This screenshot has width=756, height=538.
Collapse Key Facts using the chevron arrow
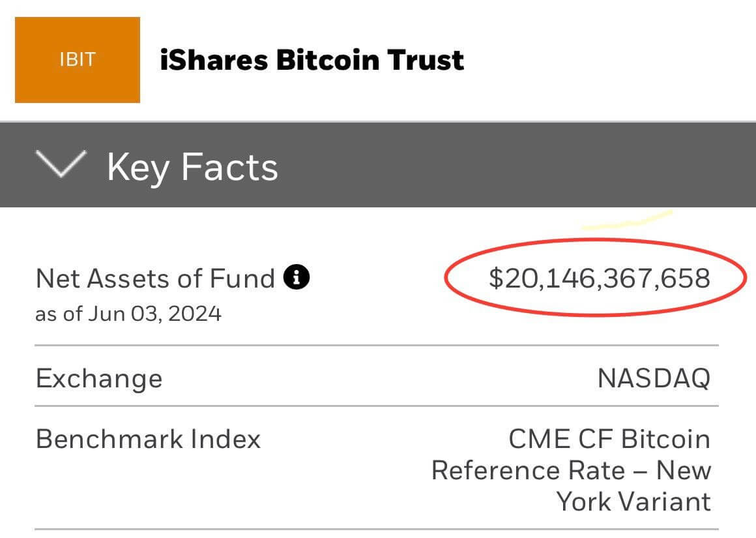pos(61,165)
